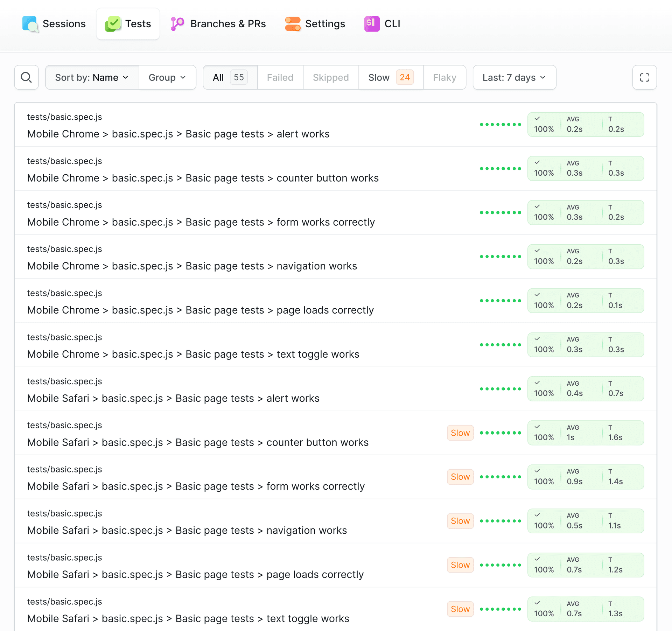Open the Sort by Name dropdown

[x=92, y=77]
